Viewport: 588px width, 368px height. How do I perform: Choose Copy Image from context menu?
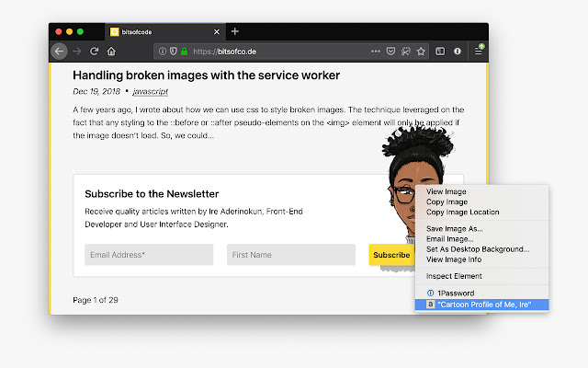click(447, 201)
